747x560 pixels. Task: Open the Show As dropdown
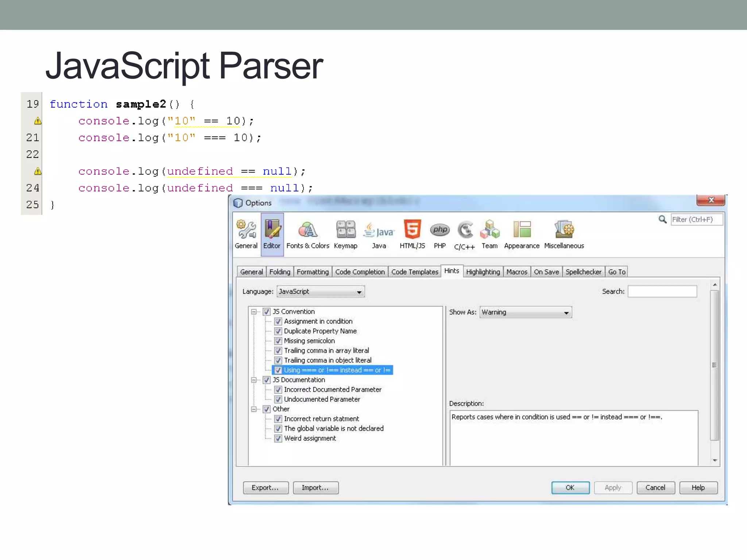(x=526, y=312)
